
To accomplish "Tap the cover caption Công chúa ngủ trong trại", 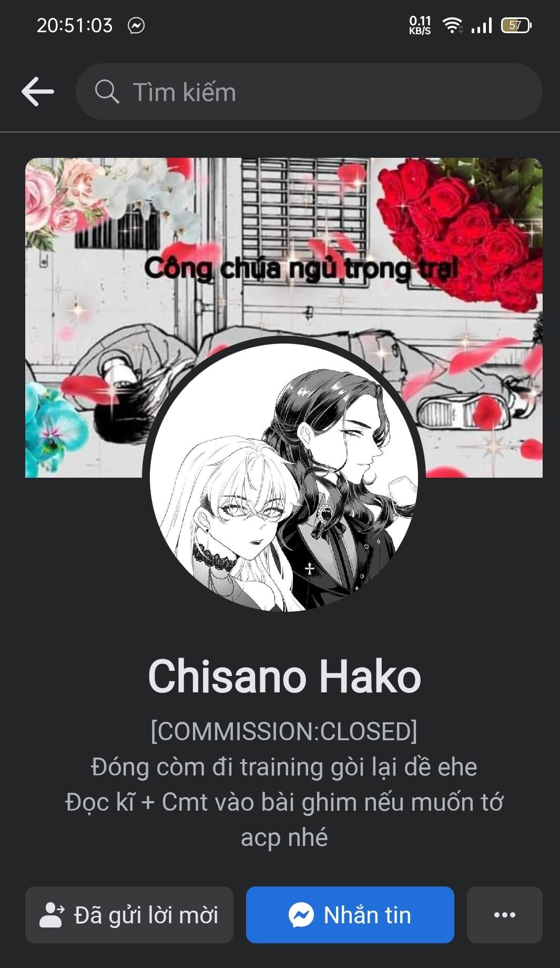I will coord(301,269).
